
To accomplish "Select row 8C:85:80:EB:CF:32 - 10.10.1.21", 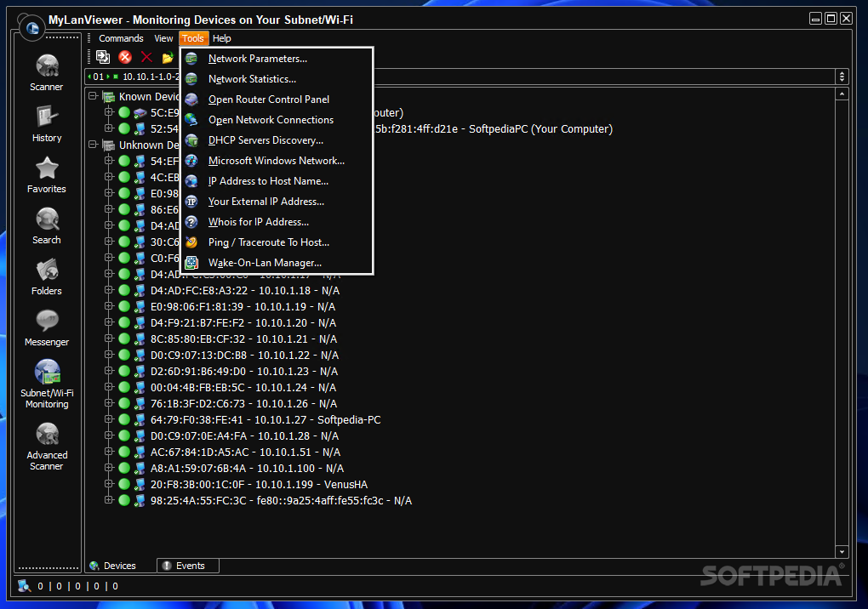I will coord(243,339).
